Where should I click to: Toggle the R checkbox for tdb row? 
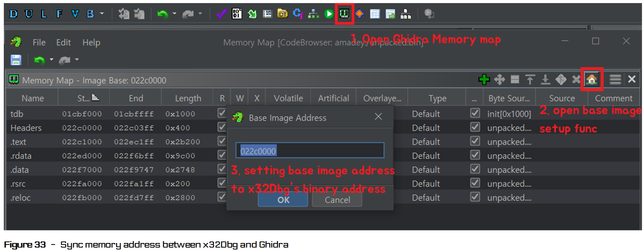pos(222,113)
